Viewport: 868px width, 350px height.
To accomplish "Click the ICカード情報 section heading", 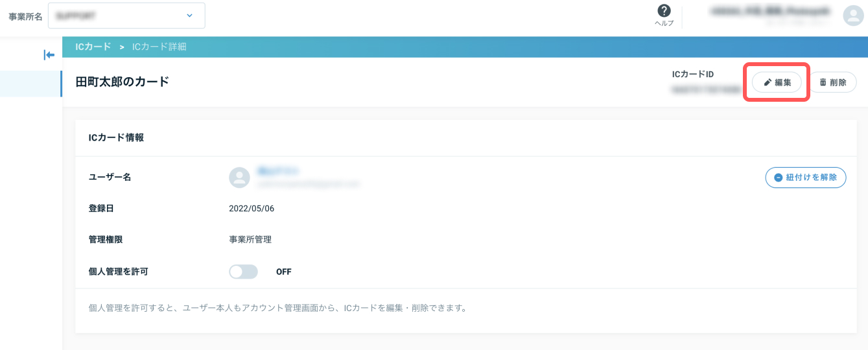I will pos(116,137).
